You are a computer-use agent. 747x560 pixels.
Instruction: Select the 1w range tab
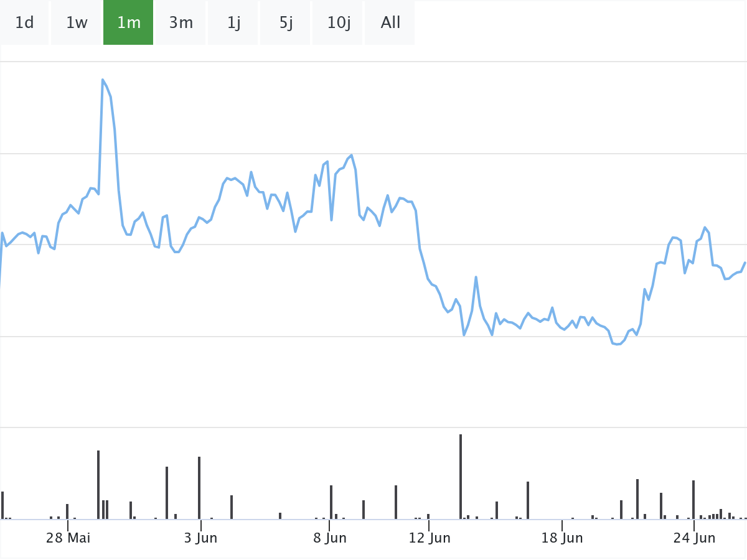tap(77, 23)
